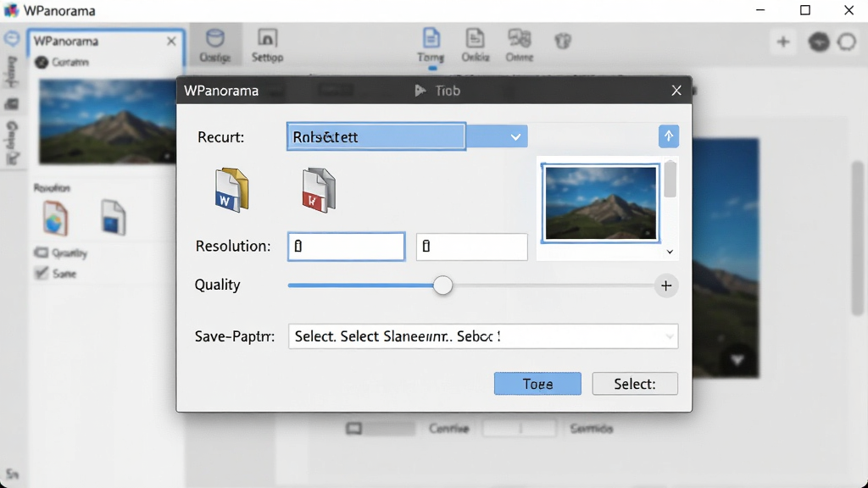Image resolution: width=868 pixels, height=488 pixels.
Task: Toggle the Quality option in side panel
Action: (x=42, y=252)
